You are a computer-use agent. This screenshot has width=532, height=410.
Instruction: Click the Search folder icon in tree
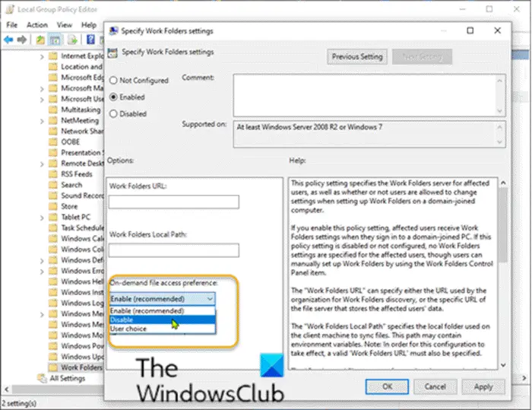pos(53,185)
